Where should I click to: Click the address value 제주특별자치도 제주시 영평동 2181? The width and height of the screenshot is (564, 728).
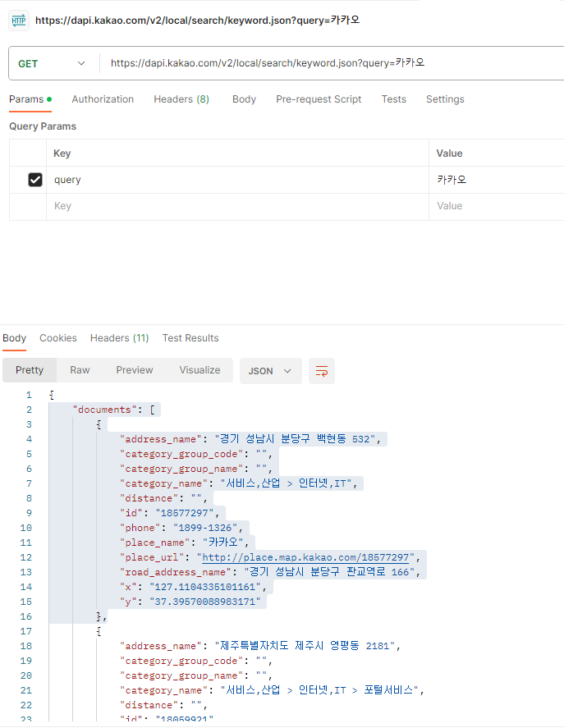click(305, 646)
